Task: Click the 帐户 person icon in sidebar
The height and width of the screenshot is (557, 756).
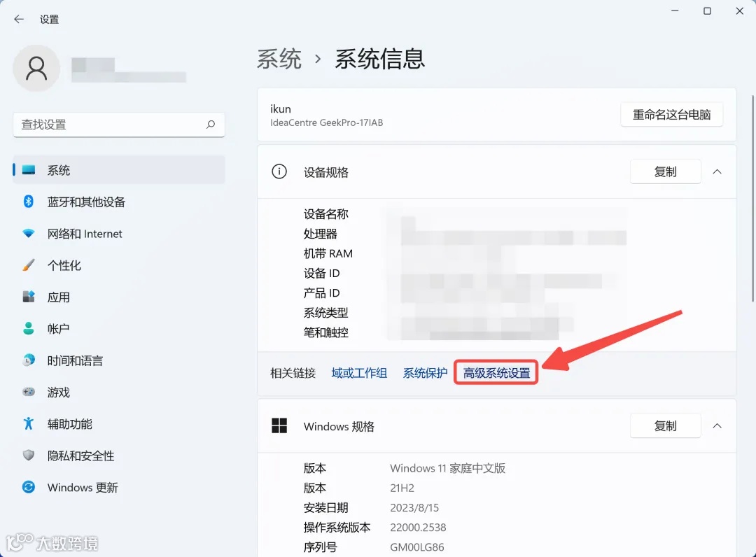Action: point(29,329)
